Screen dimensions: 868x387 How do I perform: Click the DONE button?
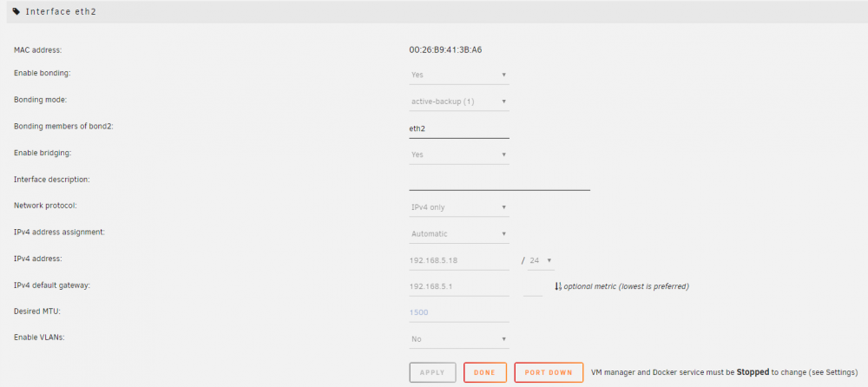tap(485, 372)
